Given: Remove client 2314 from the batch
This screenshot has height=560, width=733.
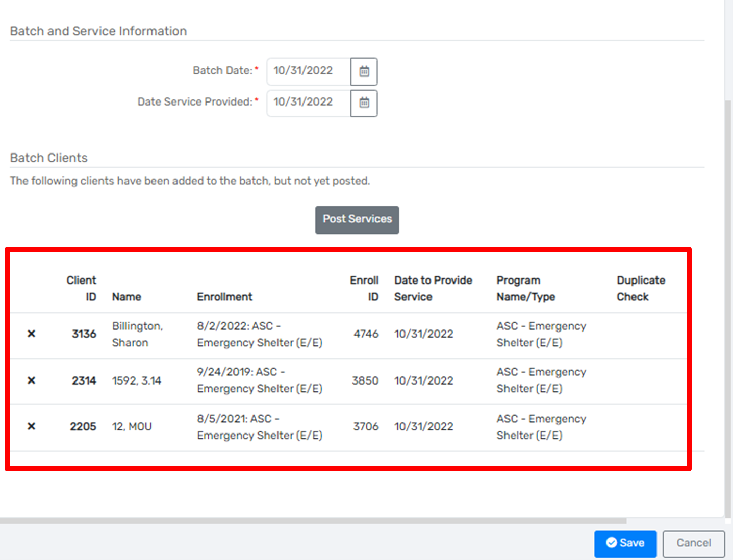Looking at the screenshot, I should point(31,380).
